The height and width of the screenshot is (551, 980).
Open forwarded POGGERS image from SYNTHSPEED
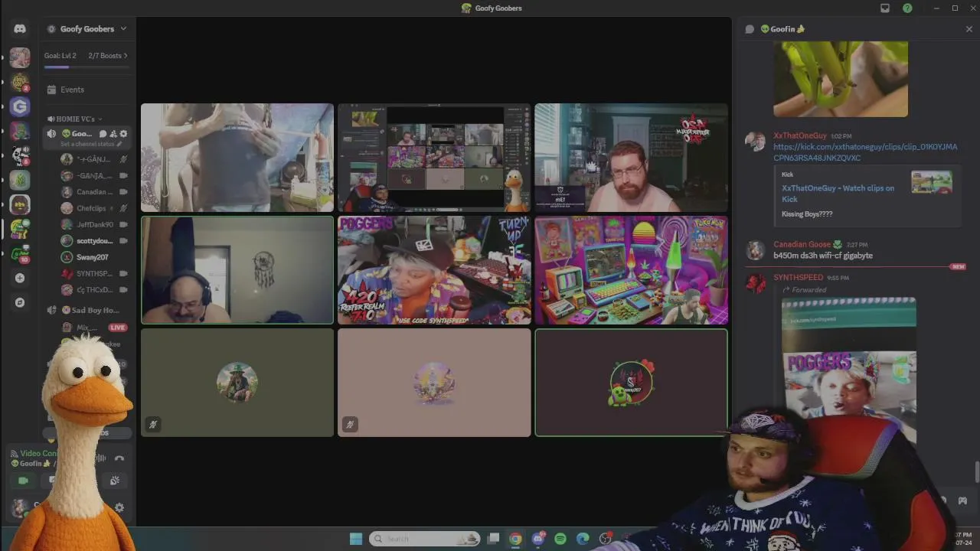click(x=848, y=371)
